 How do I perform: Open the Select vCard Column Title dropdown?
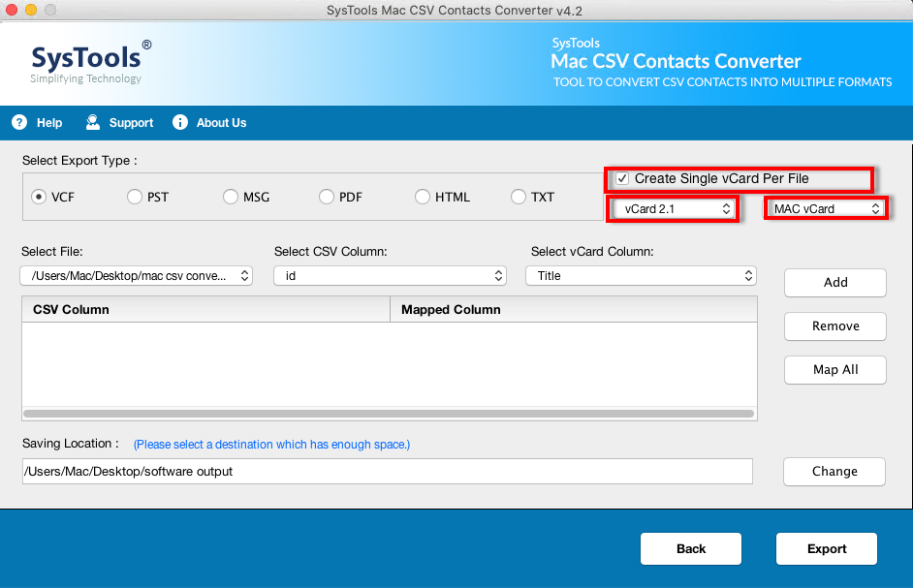pos(641,276)
